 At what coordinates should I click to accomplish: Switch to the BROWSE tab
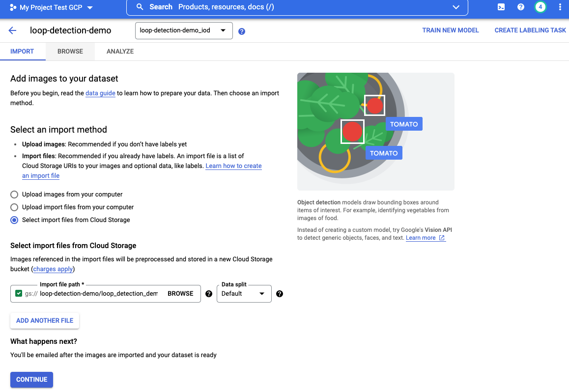click(x=70, y=52)
